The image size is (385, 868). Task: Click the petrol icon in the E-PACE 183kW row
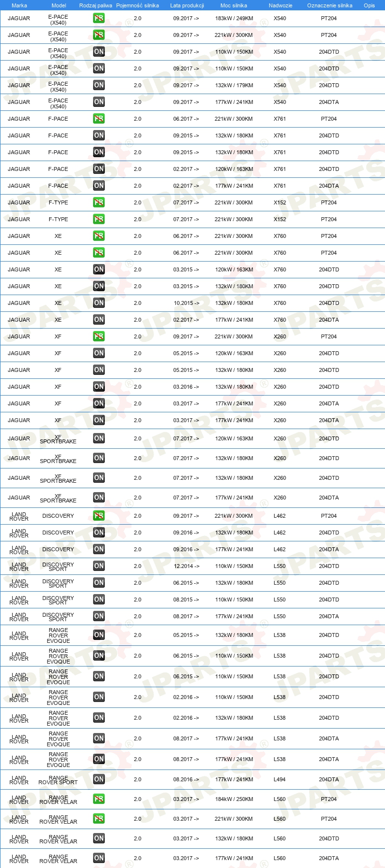(x=99, y=18)
